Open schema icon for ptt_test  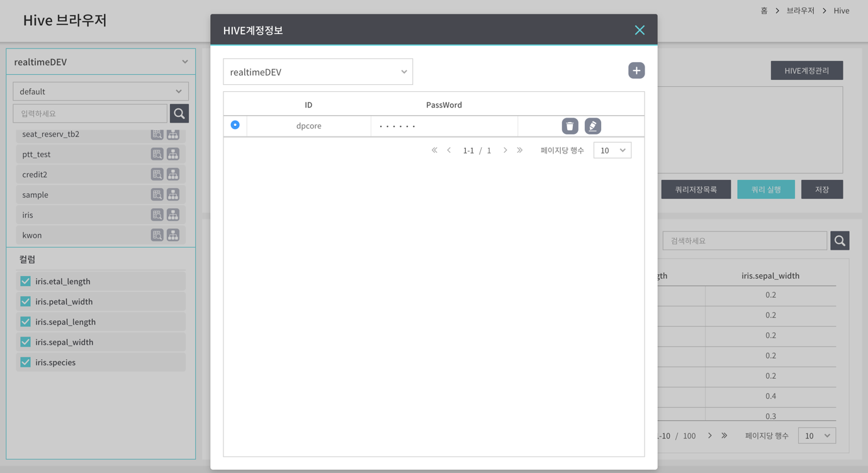tap(173, 154)
